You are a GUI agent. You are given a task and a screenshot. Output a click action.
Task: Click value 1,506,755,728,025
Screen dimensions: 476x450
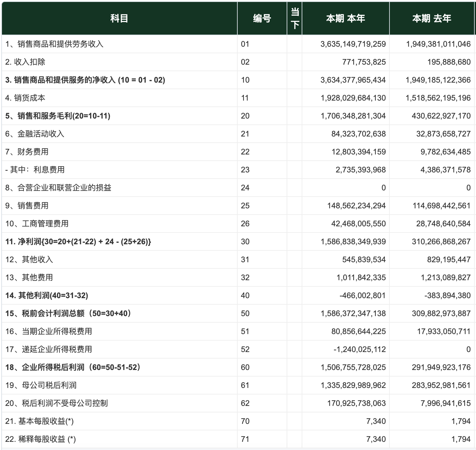[x=353, y=367]
